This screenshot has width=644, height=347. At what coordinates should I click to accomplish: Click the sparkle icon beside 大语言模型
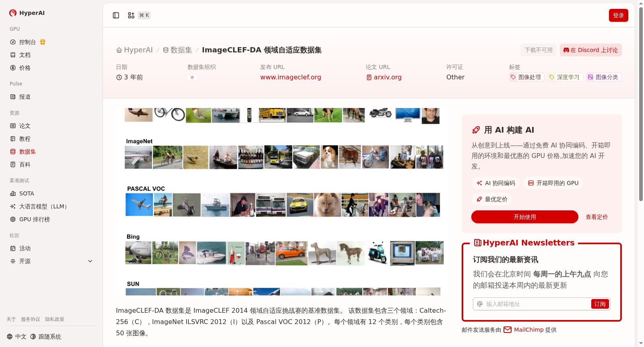(x=13, y=206)
